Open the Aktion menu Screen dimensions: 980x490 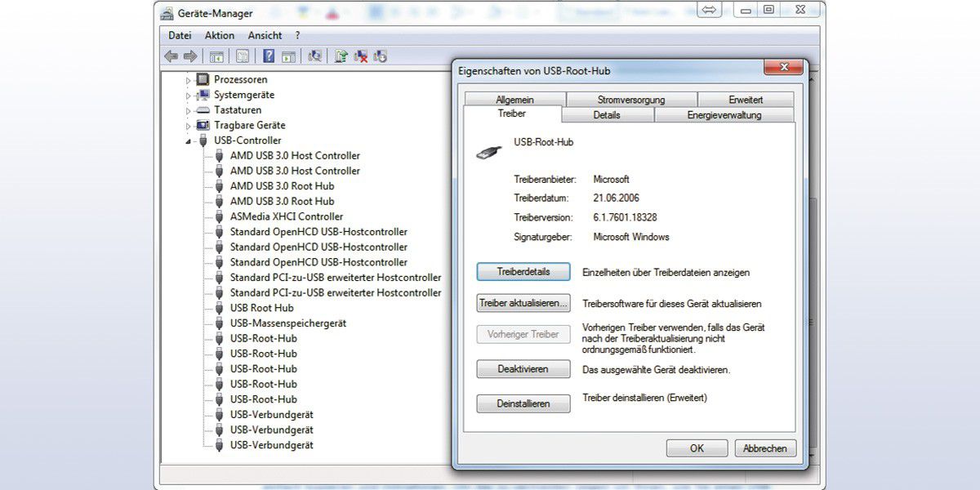click(x=220, y=35)
